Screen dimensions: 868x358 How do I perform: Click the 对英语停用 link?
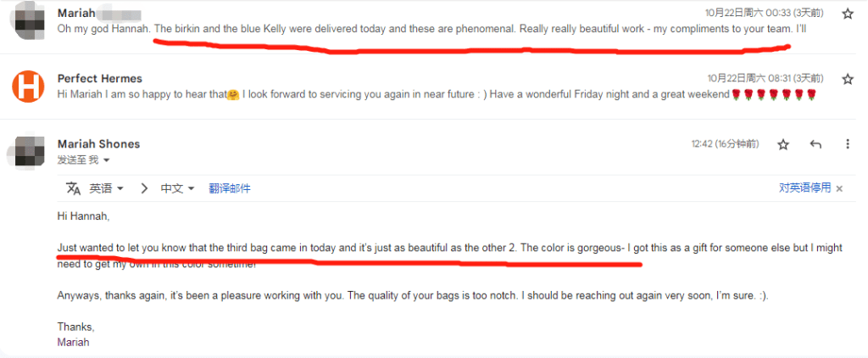pos(804,188)
